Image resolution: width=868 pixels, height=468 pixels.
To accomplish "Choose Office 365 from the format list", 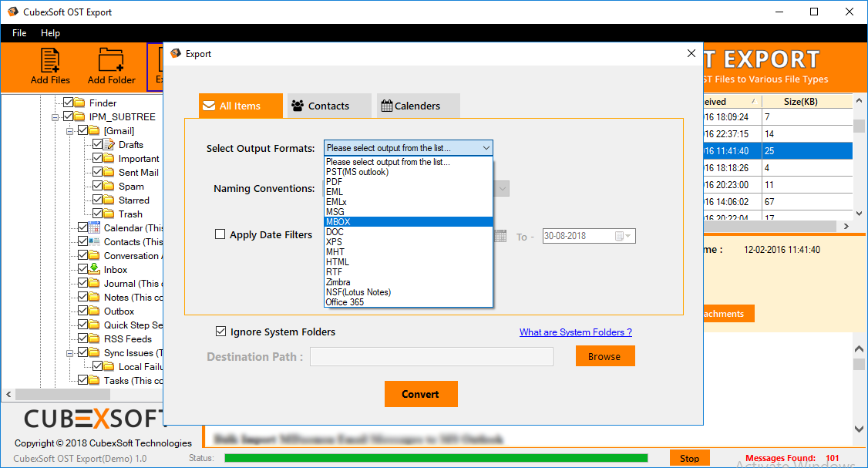I will tap(408, 301).
